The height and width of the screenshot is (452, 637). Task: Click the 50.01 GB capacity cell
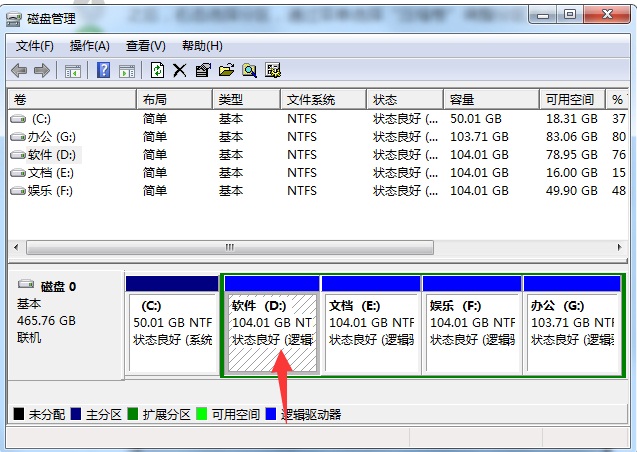pos(476,119)
